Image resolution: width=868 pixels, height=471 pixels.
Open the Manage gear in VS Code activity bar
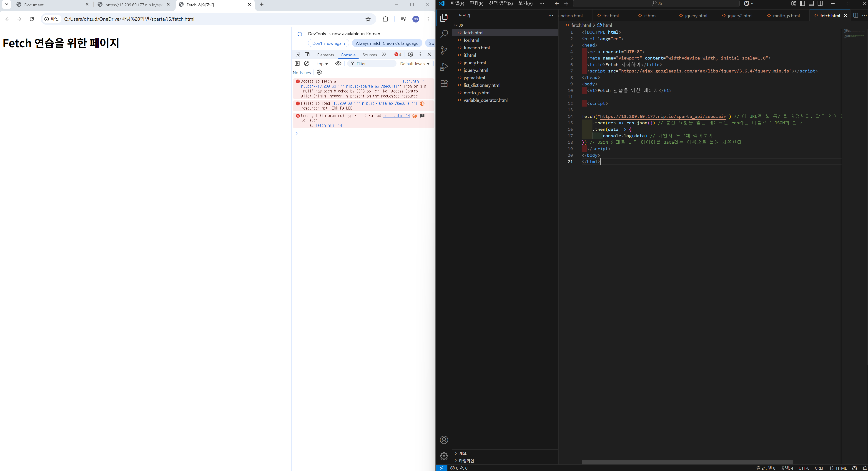pyautogui.click(x=444, y=456)
